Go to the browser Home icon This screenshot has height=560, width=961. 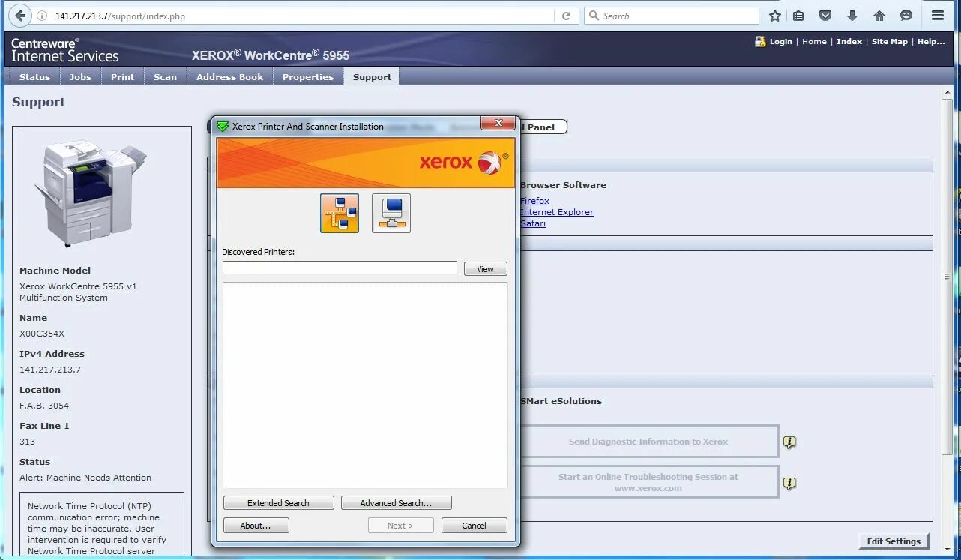(x=879, y=16)
